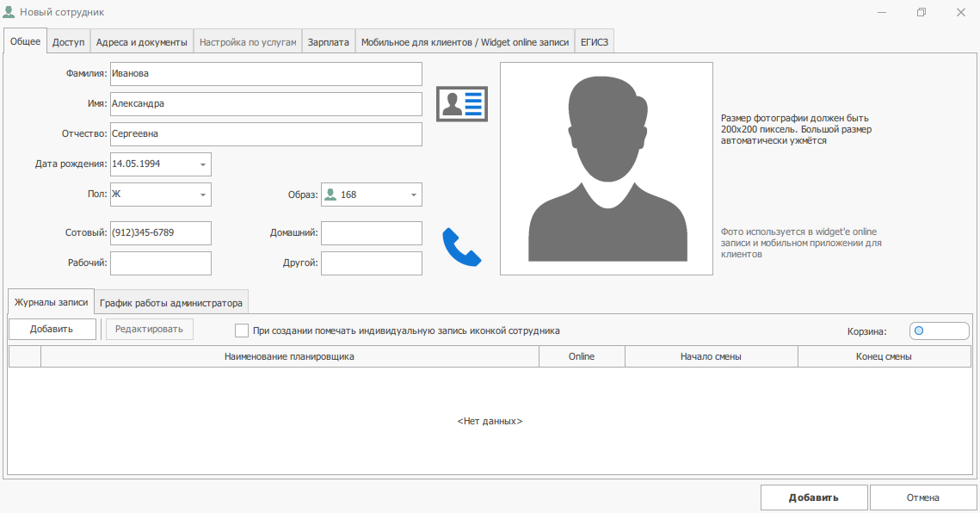
Task: Close the Новый сотрудник window
Action: click(x=960, y=12)
